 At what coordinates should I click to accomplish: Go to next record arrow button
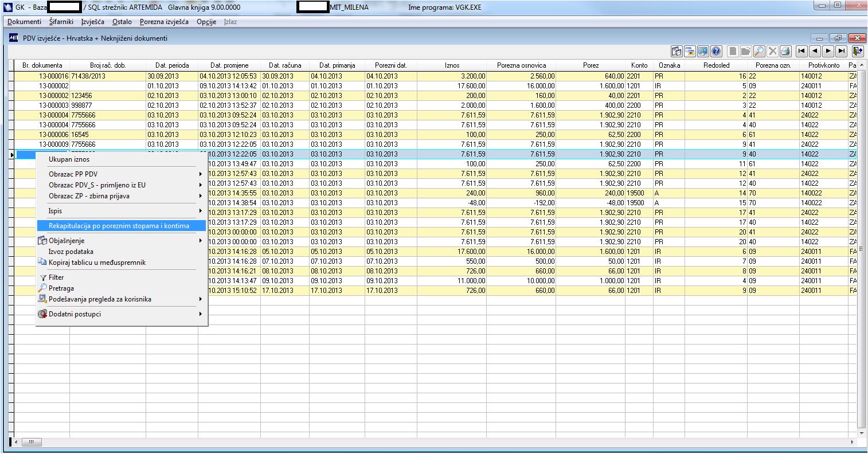pyautogui.click(x=828, y=51)
